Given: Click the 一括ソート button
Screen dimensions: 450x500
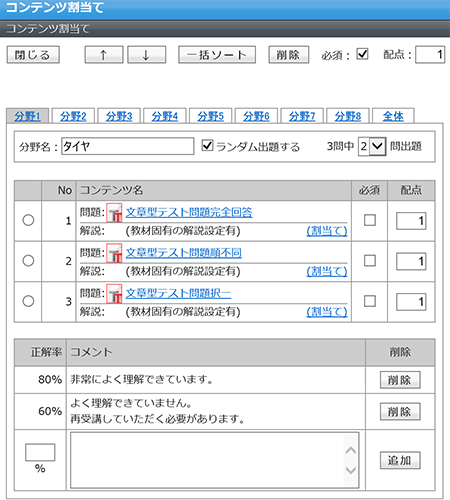Looking at the screenshot, I should [217, 55].
